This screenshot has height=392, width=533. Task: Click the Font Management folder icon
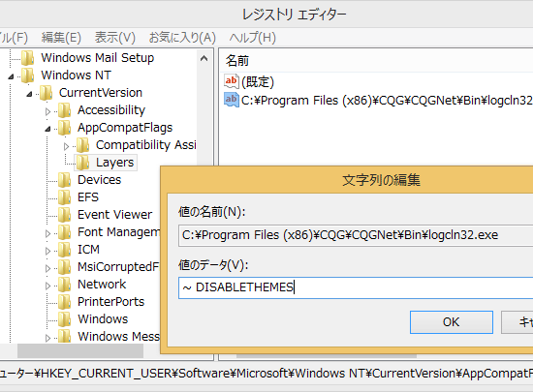64,232
